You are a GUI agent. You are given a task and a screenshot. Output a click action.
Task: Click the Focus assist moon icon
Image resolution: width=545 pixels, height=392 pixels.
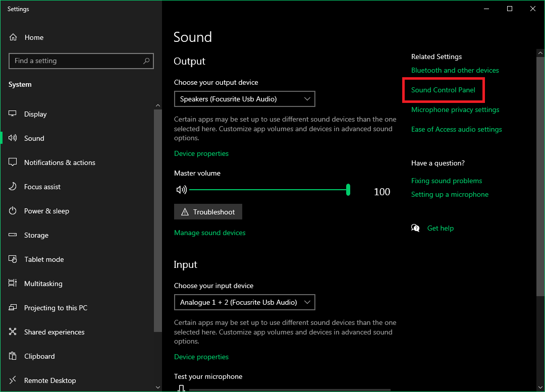(13, 187)
